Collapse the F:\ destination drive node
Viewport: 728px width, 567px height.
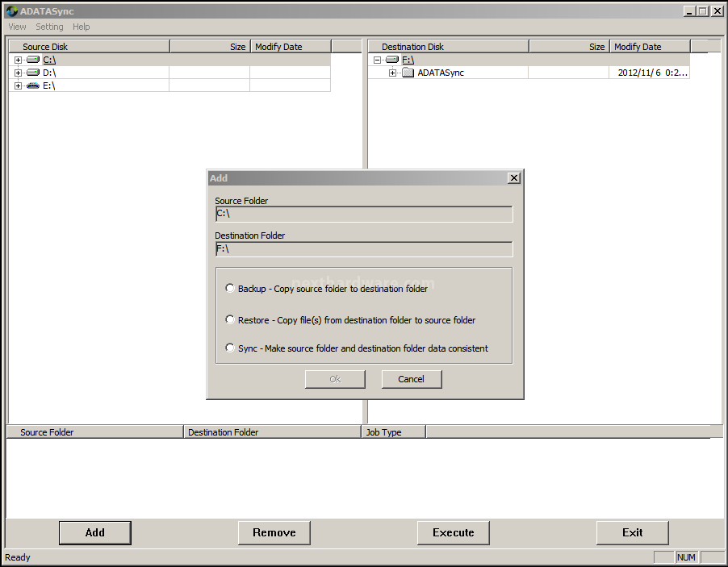tap(377, 60)
